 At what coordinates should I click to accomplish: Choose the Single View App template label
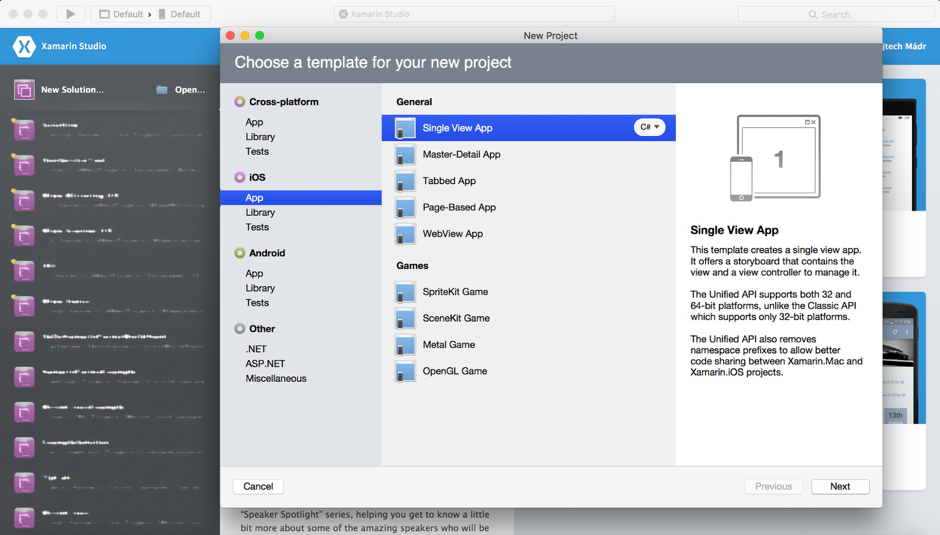click(x=457, y=128)
